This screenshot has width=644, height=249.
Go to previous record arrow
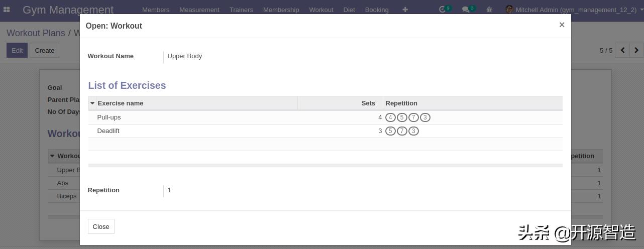[622, 50]
